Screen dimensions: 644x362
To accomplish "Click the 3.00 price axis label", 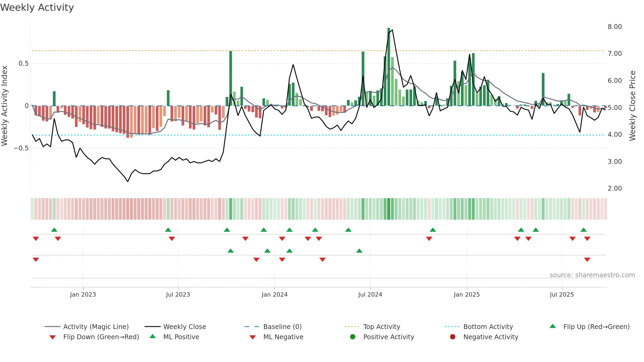I will [615, 162].
